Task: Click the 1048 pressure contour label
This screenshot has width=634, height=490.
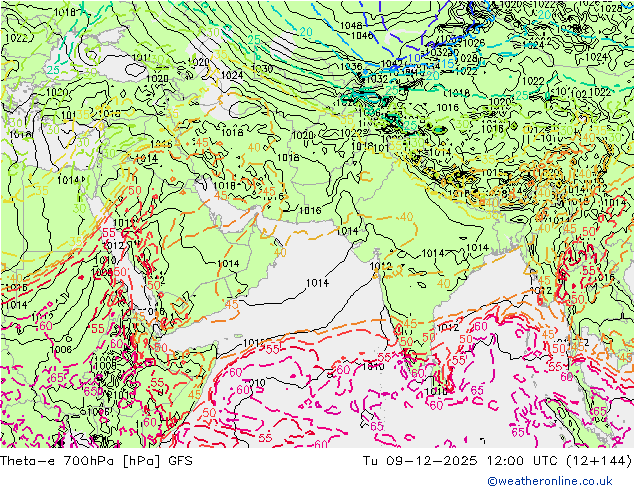Action: pos(351,26)
